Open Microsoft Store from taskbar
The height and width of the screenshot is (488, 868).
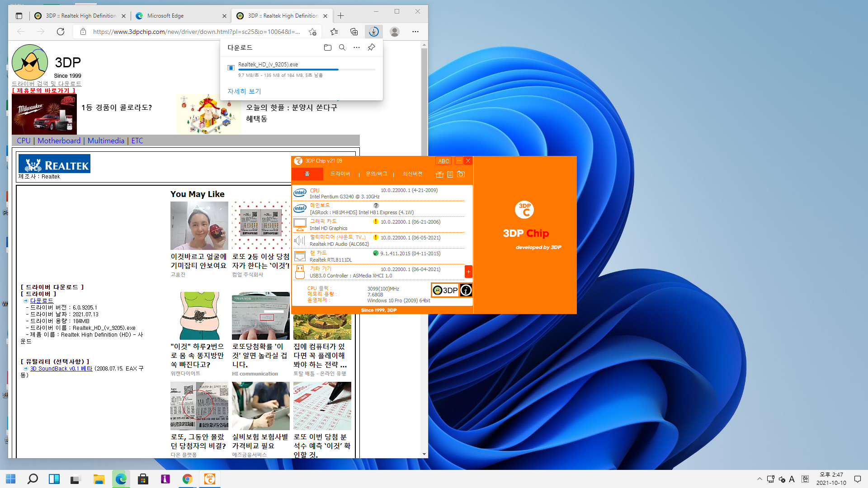143,479
